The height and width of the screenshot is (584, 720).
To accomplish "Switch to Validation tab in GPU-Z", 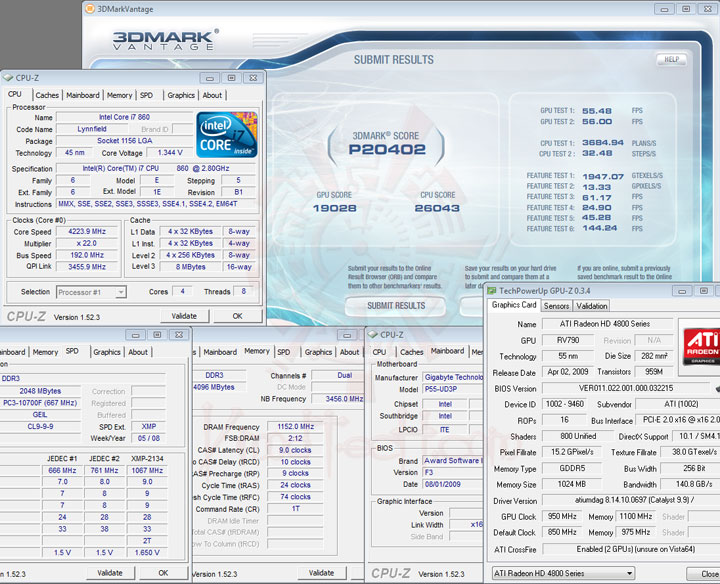I will pos(592,306).
